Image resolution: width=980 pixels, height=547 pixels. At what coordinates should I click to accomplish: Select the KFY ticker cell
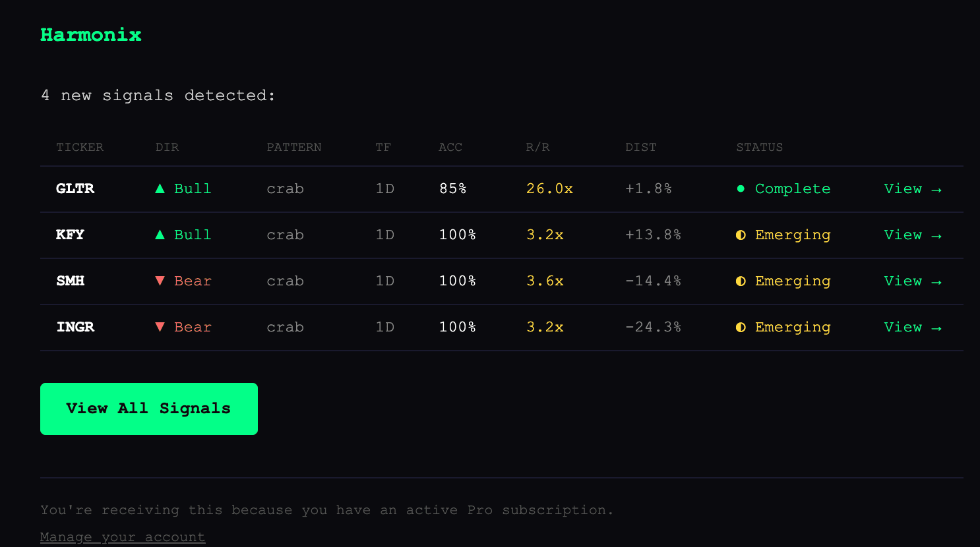tap(70, 235)
